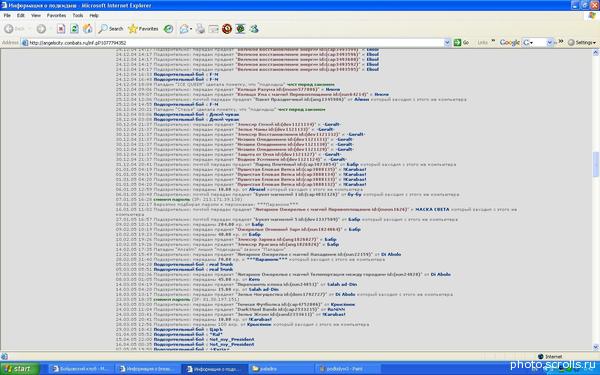Click the Windows start button

coord(19,369)
